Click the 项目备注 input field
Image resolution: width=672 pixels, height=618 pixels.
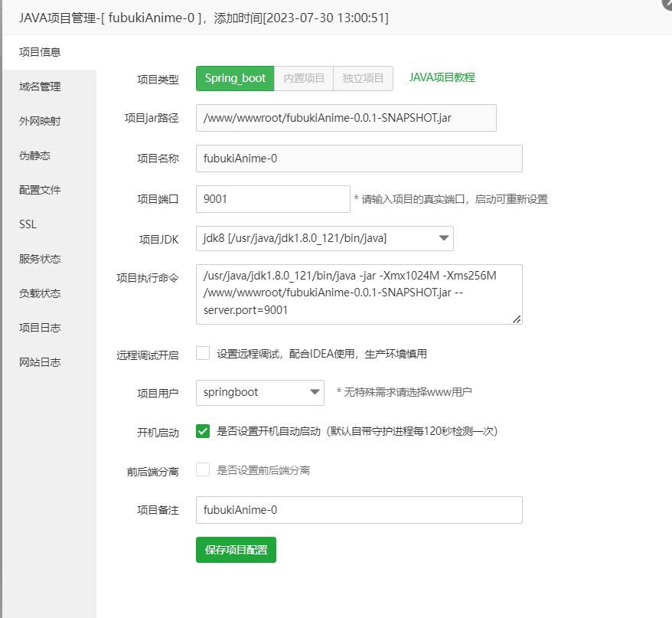coord(359,510)
